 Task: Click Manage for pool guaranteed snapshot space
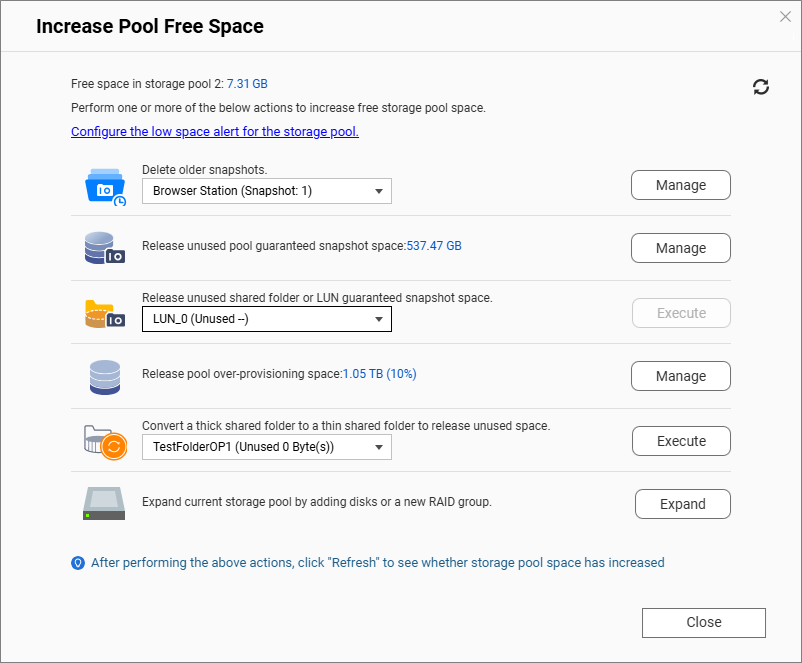pyautogui.click(x=681, y=248)
